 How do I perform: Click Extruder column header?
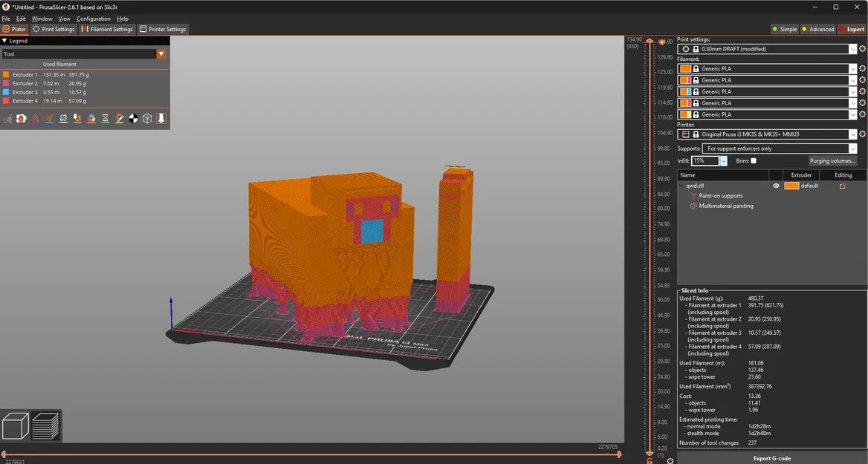801,174
